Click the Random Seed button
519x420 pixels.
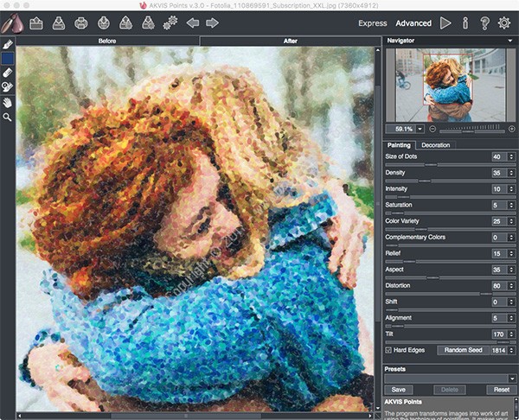463,350
